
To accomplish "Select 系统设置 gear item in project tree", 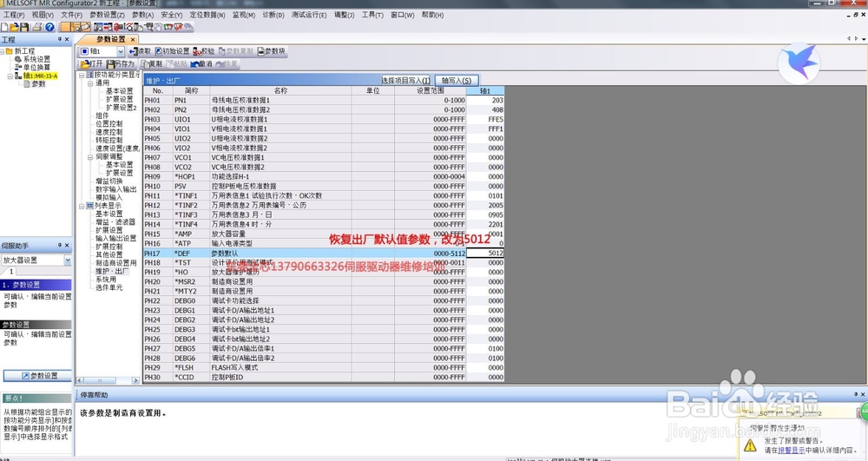I will (x=33, y=59).
